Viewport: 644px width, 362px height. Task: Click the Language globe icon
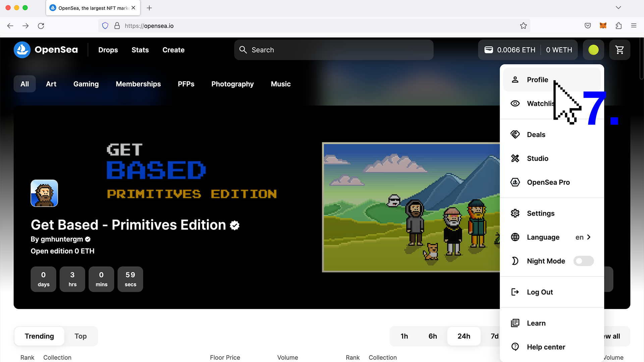coord(515,237)
